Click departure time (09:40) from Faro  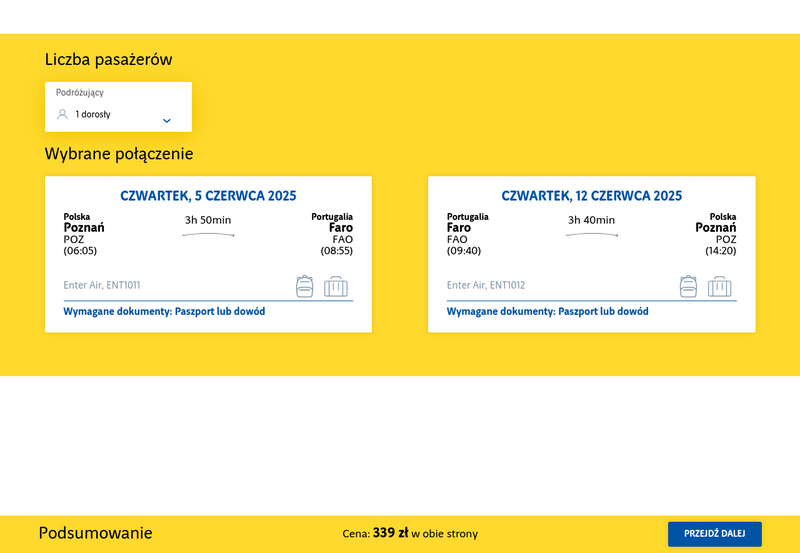pos(464,251)
